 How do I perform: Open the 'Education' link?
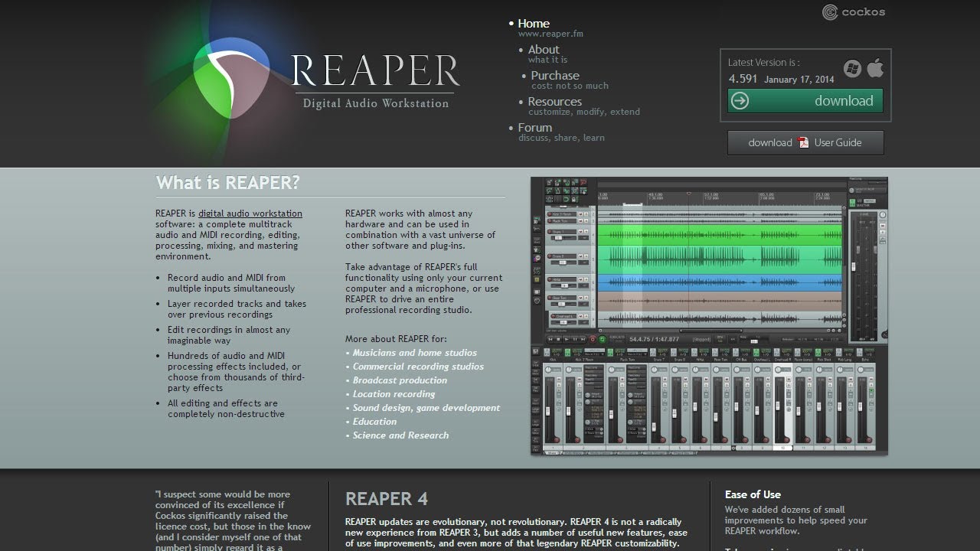pyautogui.click(x=374, y=422)
